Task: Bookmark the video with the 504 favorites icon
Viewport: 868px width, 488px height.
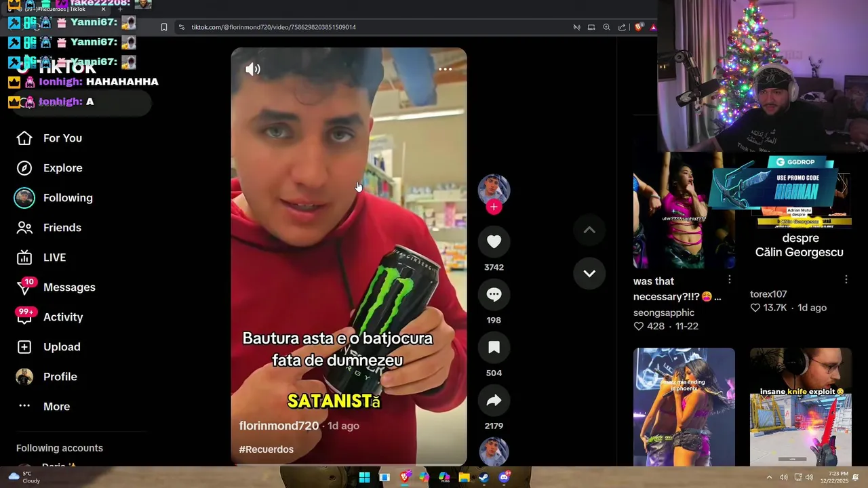Action: 494,347
